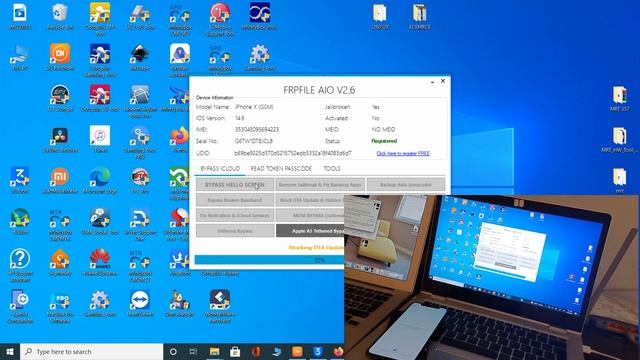Click the UDID hash string

tap(293, 153)
